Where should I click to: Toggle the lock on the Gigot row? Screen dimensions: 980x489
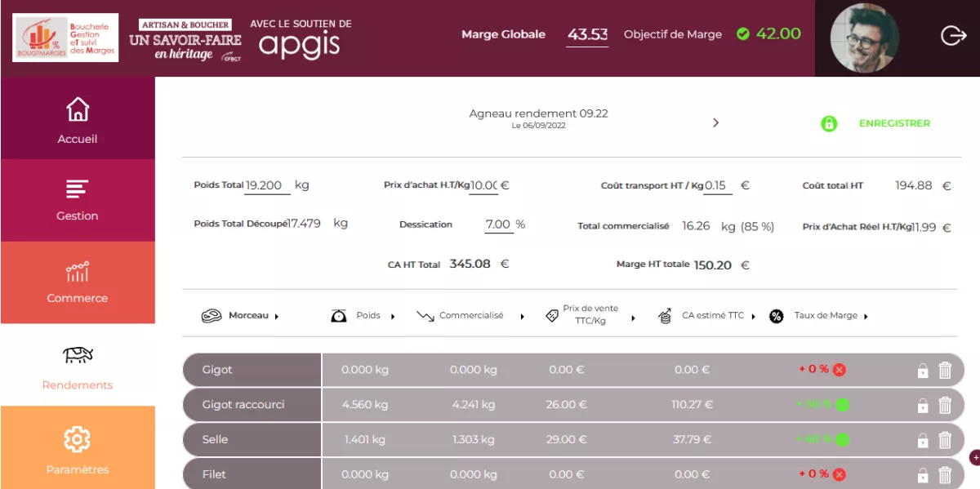923,371
